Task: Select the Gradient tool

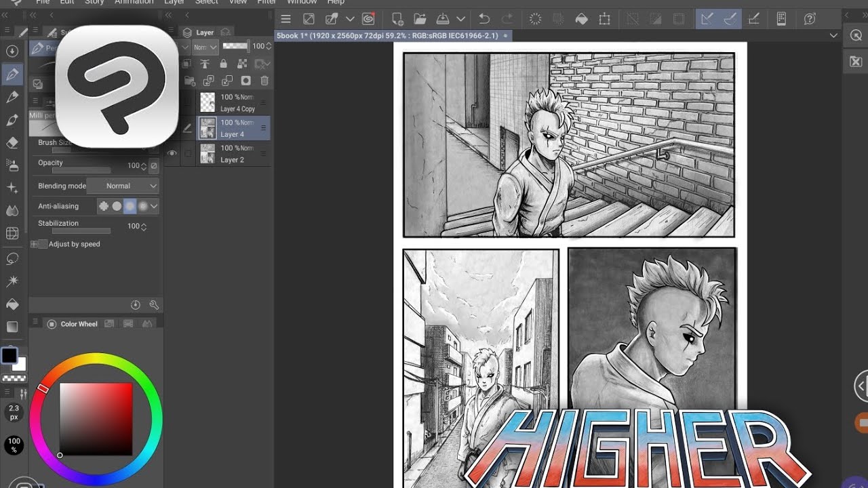Action: [12, 327]
